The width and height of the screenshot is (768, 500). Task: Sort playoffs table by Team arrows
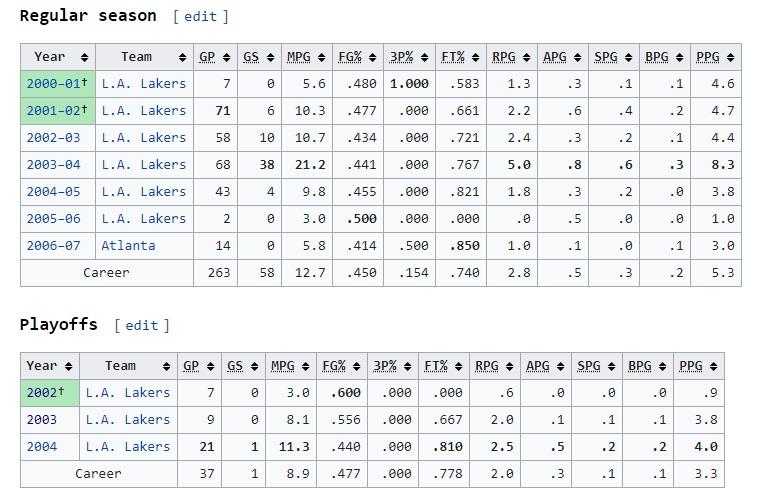166,366
